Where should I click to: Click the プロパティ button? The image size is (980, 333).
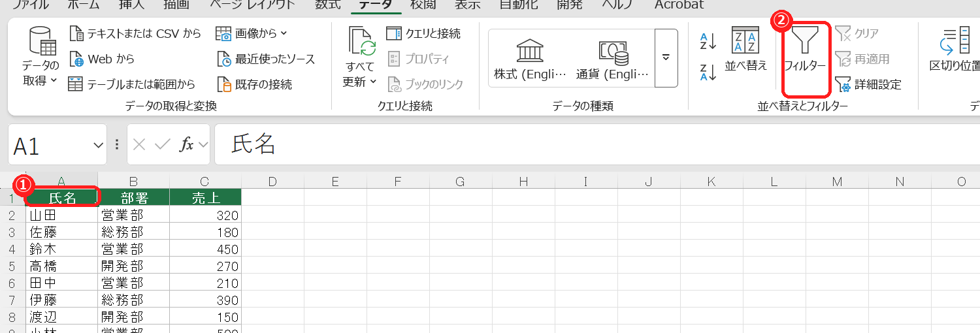pos(419,59)
